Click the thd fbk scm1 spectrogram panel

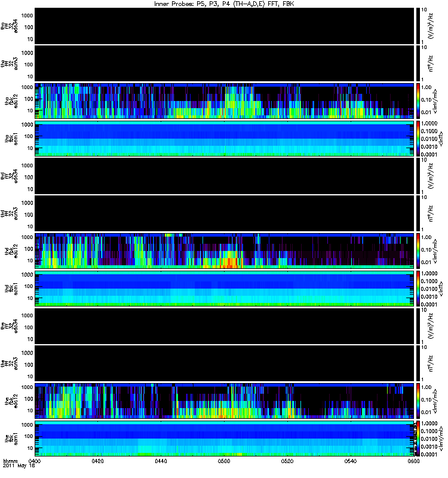coord(225,289)
